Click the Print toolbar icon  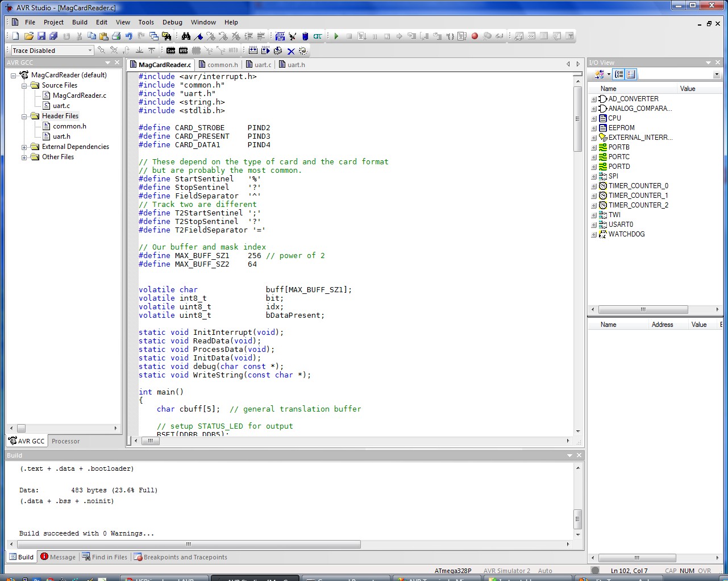(x=117, y=36)
